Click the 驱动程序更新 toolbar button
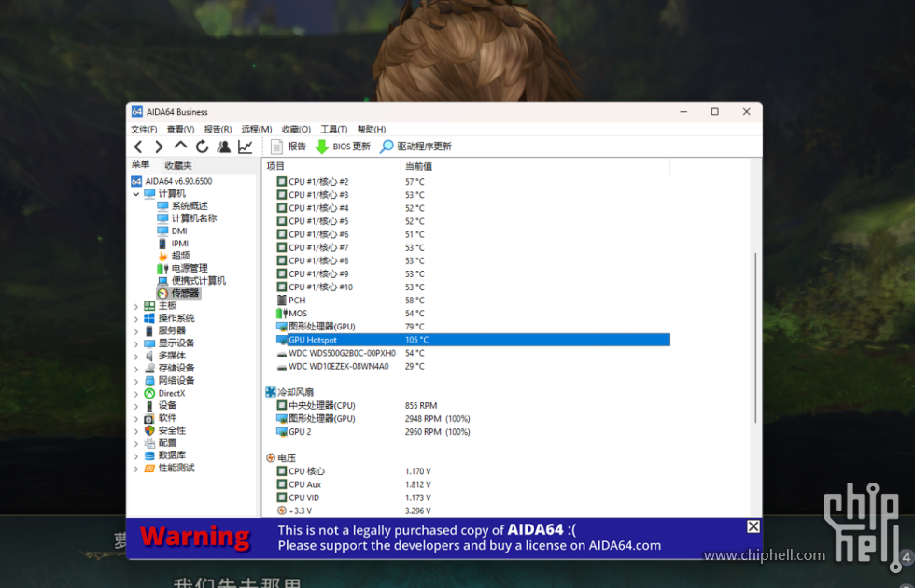 point(415,147)
